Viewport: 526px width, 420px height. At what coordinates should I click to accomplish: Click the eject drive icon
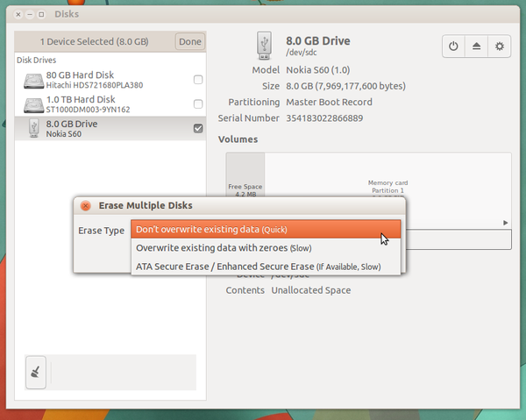[476, 46]
